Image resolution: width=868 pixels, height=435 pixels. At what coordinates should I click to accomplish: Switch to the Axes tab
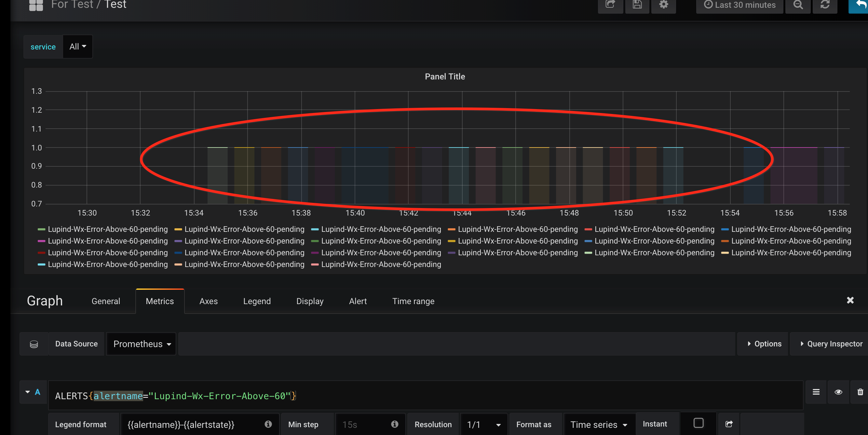208,301
